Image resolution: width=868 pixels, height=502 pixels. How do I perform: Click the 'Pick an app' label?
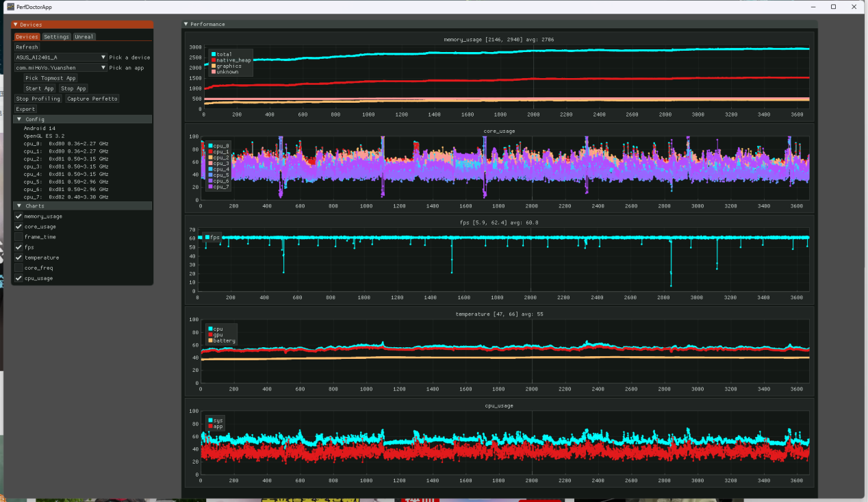127,68
